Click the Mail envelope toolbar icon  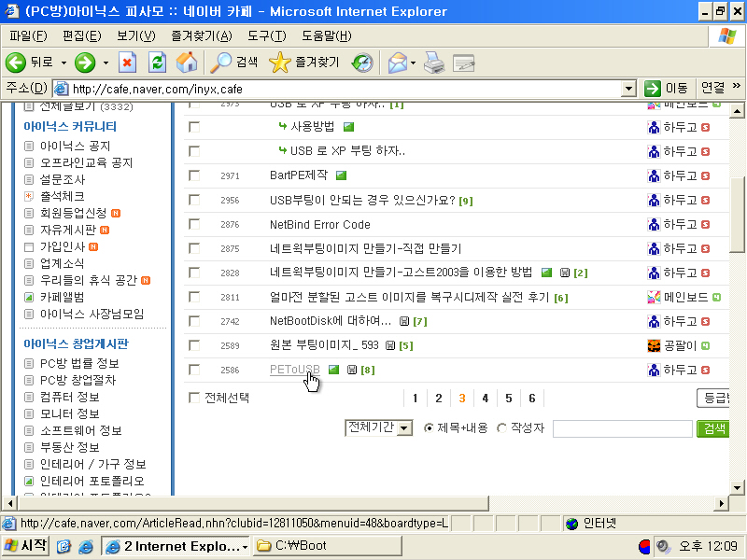coord(397,63)
